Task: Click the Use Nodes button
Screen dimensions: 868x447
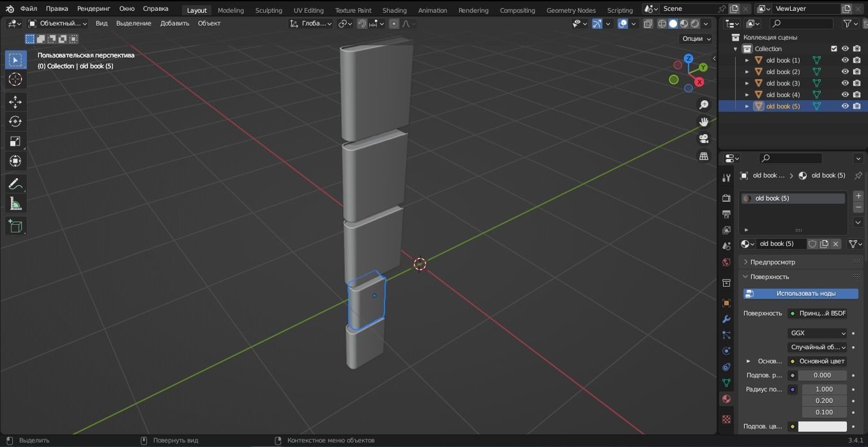Action: pos(800,294)
